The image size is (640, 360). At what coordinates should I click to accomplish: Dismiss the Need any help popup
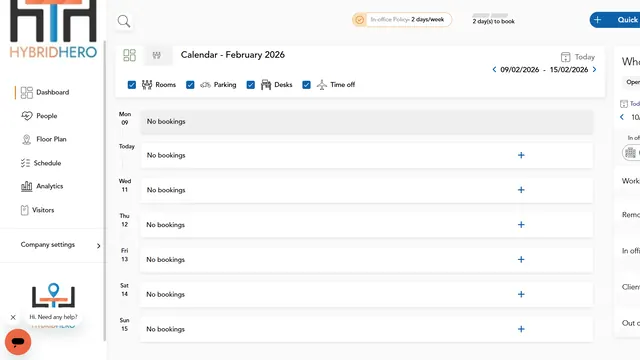(13, 317)
